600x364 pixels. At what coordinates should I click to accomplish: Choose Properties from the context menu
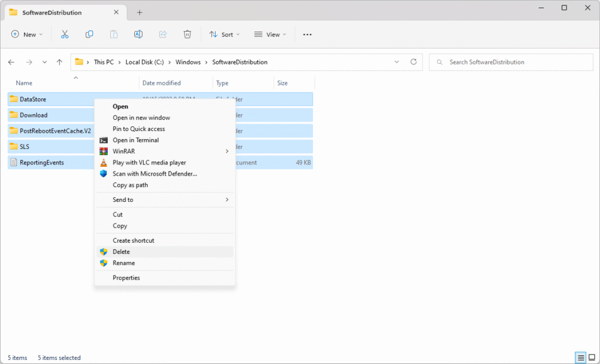[x=126, y=278]
